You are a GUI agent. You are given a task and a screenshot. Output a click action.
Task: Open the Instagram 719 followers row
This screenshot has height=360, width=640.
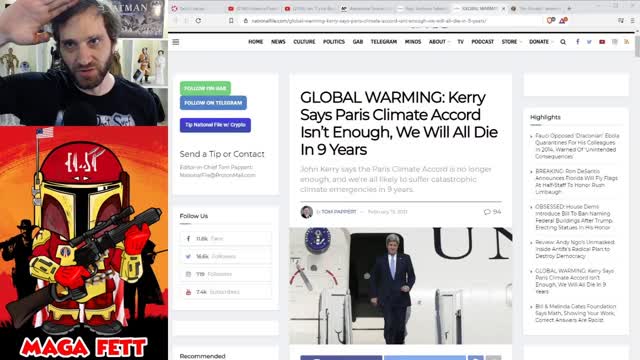[226, 274]
